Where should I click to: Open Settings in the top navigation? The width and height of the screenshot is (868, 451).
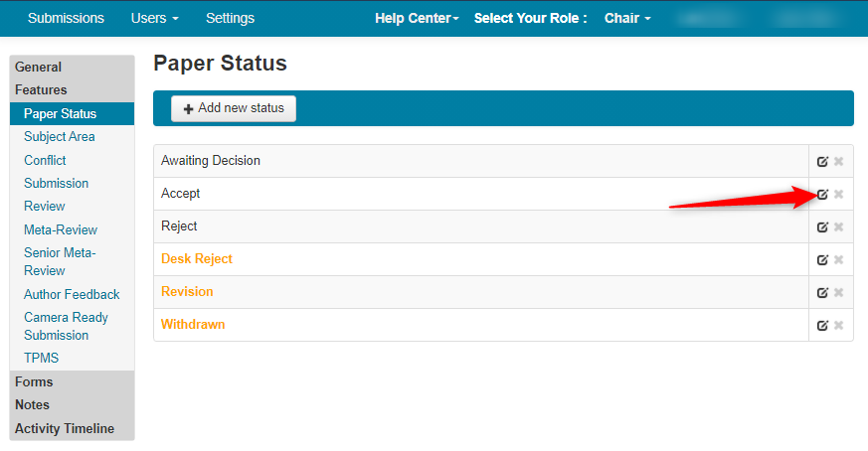pos(230,18)
